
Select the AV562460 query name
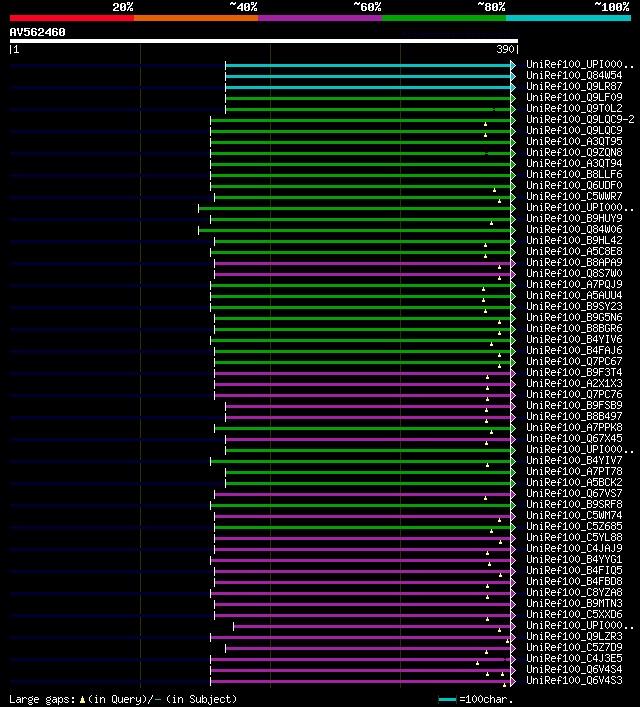[37, 32]
